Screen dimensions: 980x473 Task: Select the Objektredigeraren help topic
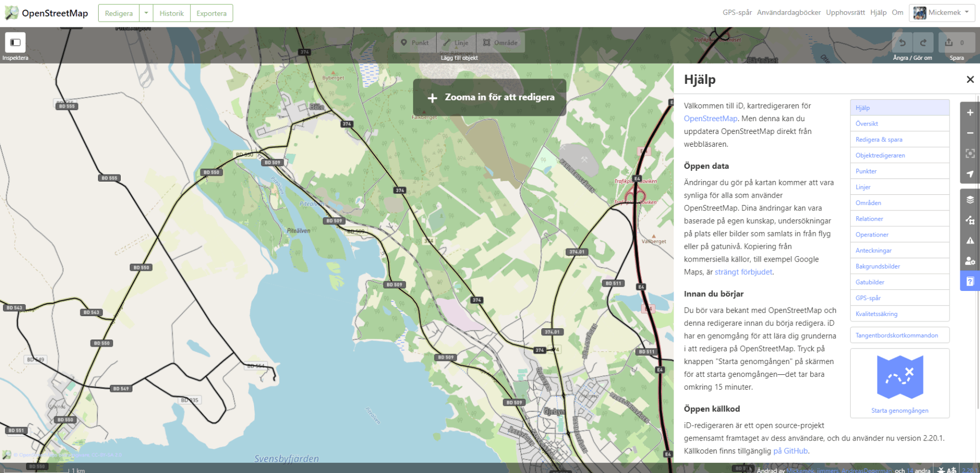click(899, 155)
